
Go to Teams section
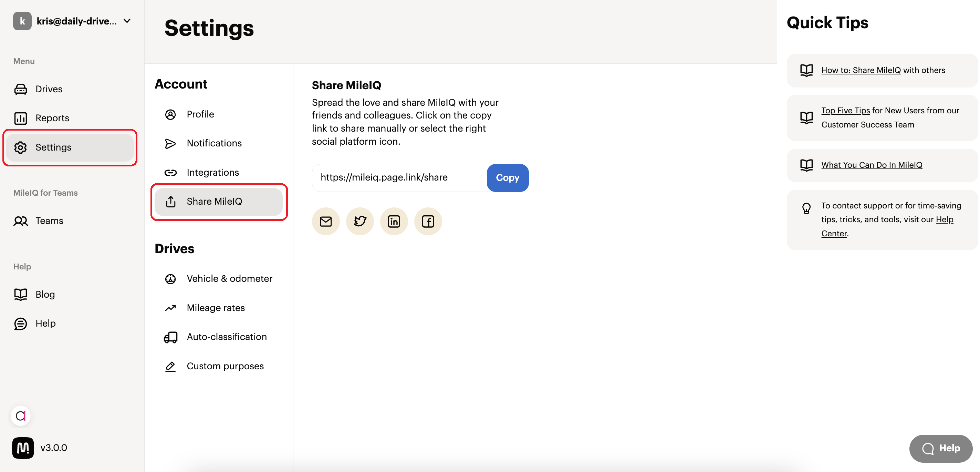pos(70,221)
